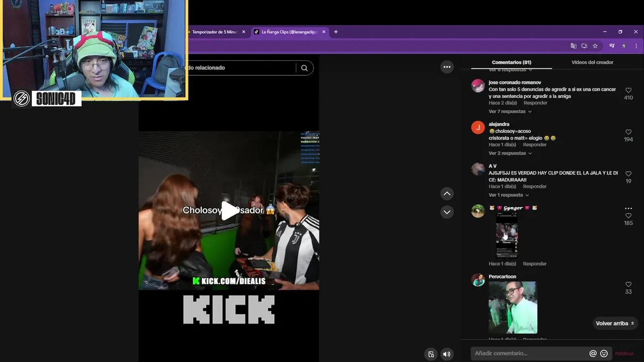Open the Chrome three-dot menu
This screenshot has width=644, height=362.
(636, 46)
